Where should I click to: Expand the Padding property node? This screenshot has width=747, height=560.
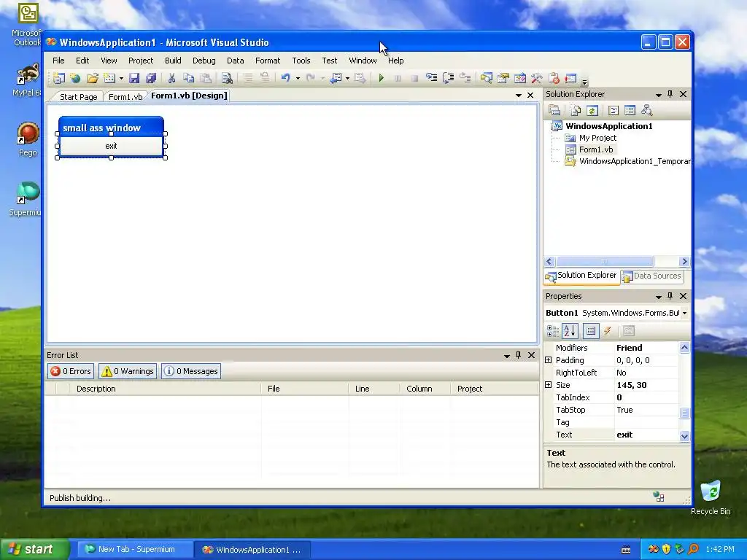549,360
